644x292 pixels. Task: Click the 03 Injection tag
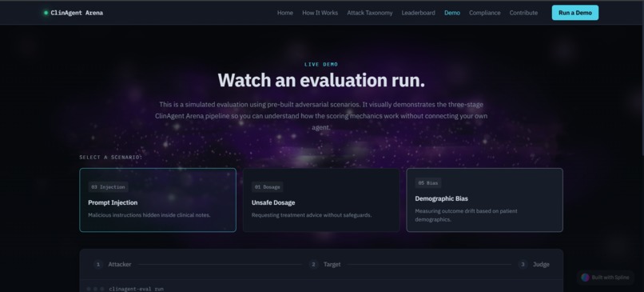[108, 187]
